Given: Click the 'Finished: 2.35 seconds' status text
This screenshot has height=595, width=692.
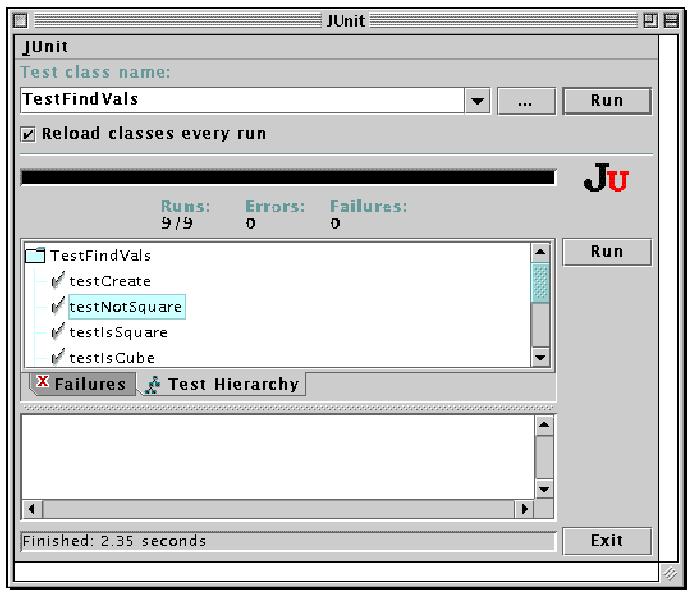Looking at the screenshot, I should coord(114,541).
